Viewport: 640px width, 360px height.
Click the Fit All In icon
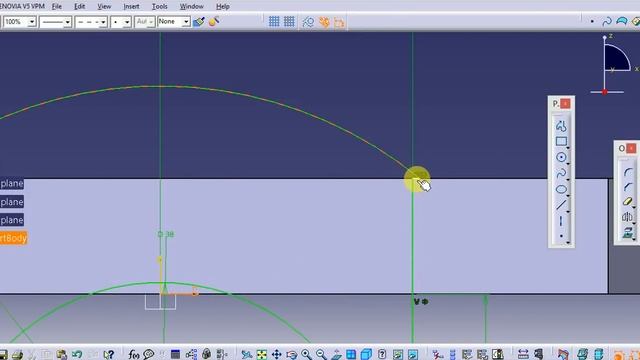(x=261, y=354)
